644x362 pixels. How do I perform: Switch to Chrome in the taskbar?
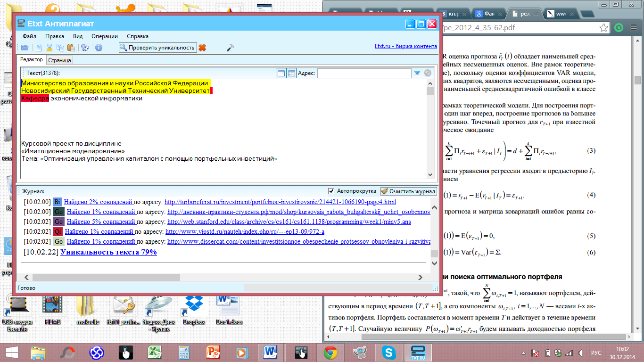(330, 352)
